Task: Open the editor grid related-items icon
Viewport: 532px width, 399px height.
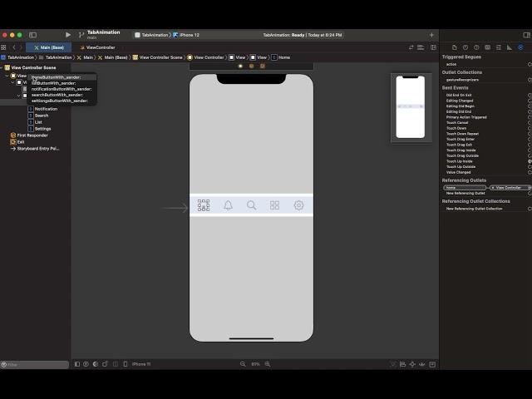Action: pyautogui.click(x=3, y=47)
